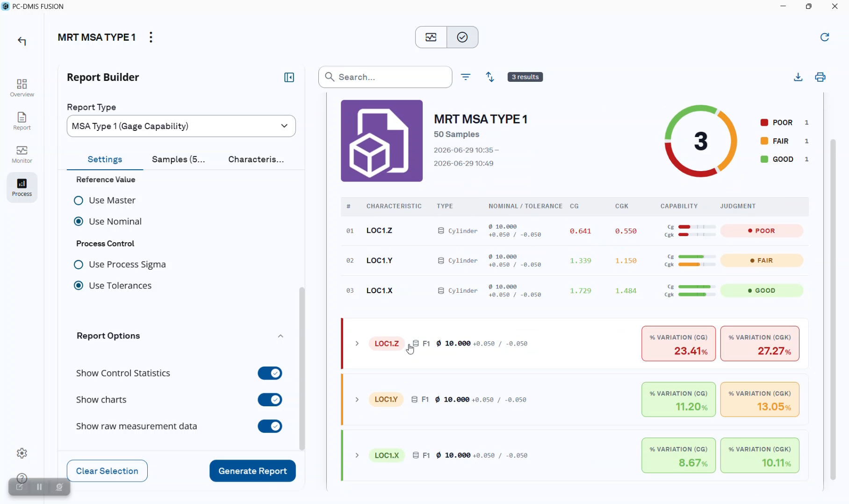Open help via the question mark icon
Viewport: 849px width, 504px height.
pos(22,478)
